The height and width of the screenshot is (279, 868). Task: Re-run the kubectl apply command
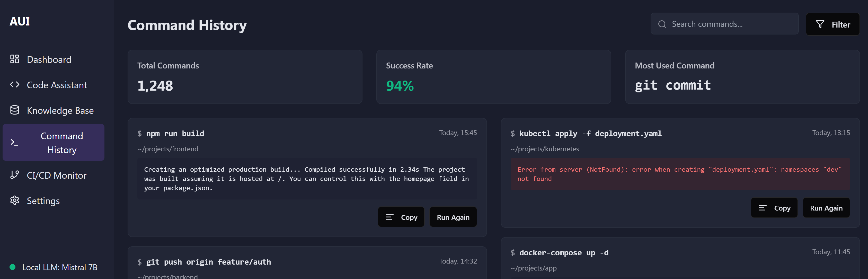point(826,208)
